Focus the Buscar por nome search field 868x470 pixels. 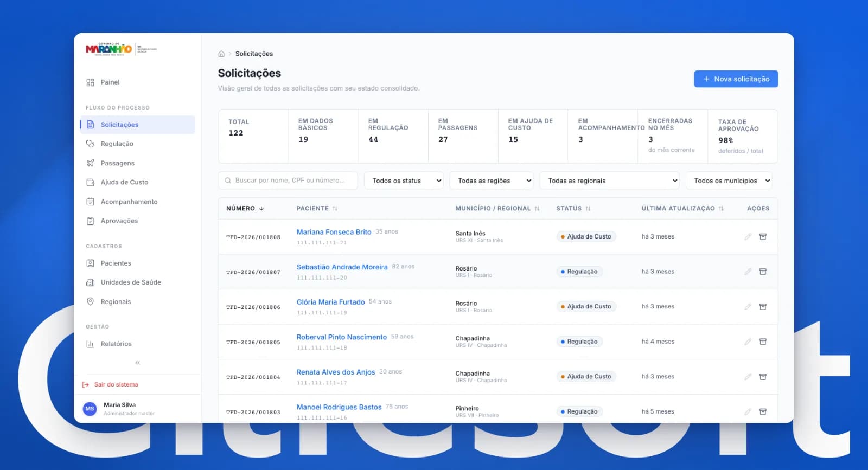click(288, 181)
